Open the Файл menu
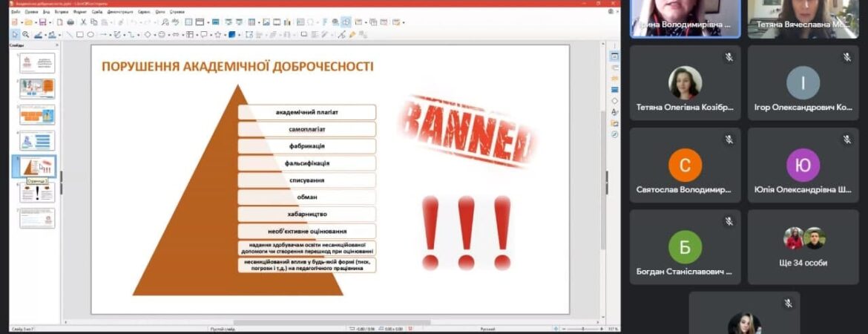Screen dimensions: 868x334 [16, 11]
